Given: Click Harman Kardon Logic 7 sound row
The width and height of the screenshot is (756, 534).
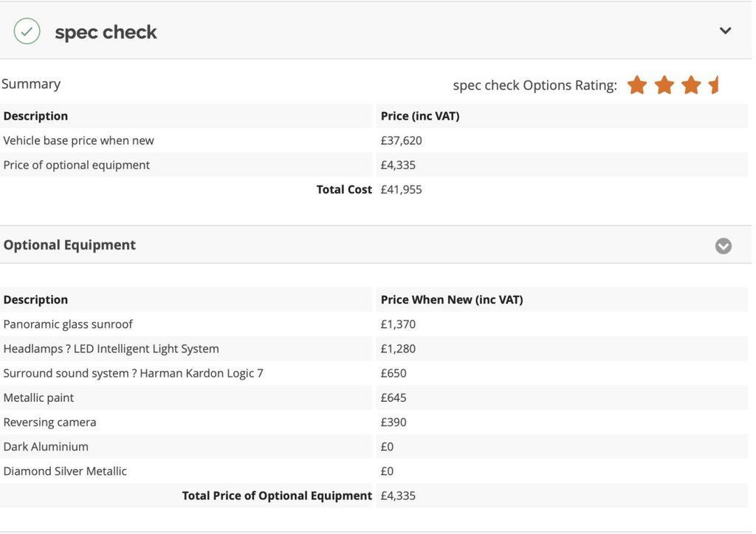Looking at the screenshot, I should tap(133, 373).
